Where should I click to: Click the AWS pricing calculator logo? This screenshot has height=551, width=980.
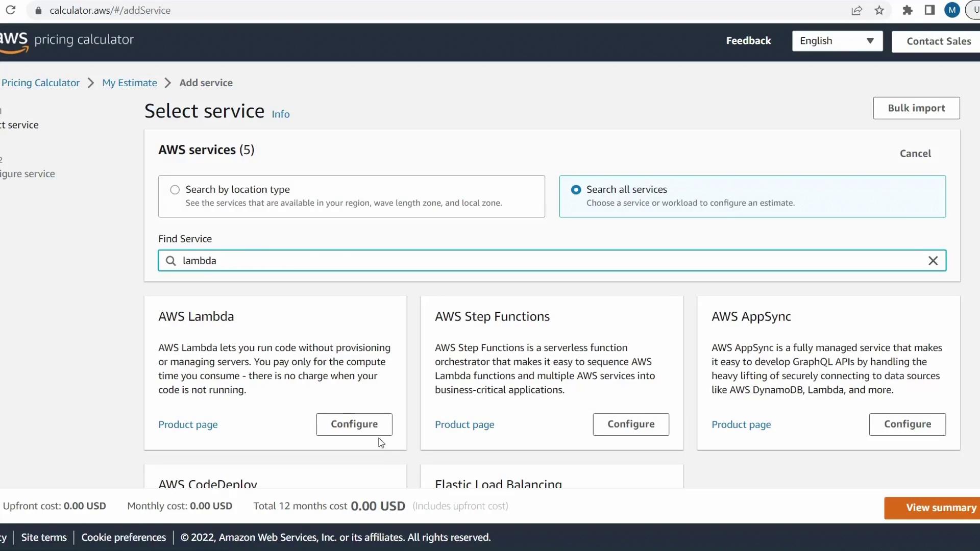click(x=66, y=40)
